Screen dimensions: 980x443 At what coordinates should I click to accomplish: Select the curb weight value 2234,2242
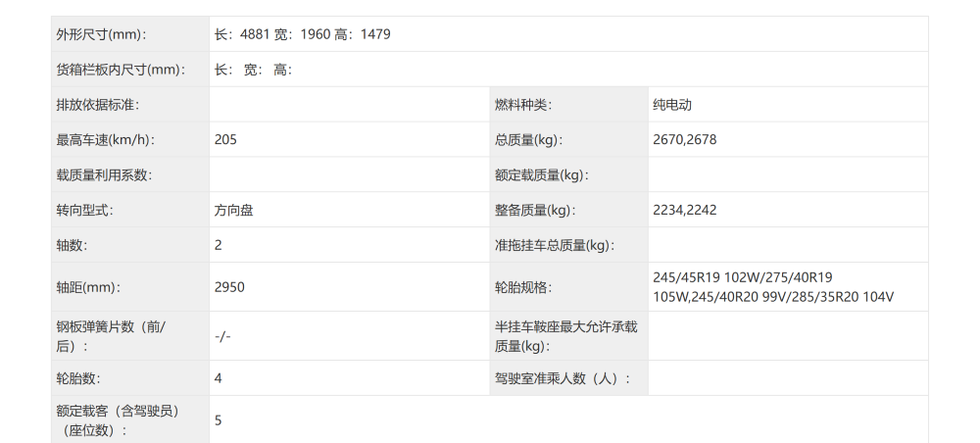(684, 211)
